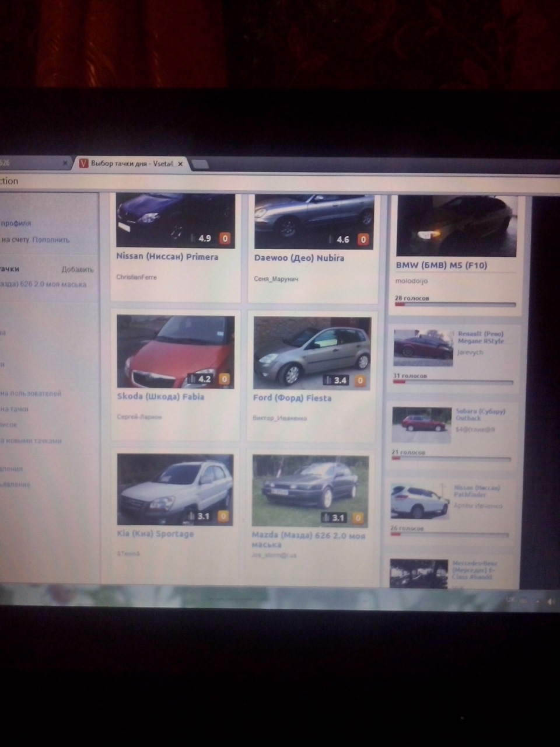This screenshot has height=747, width=560.
Task: Click the orange 0 badge on Nissan Primera
Action: coord(225,238)
